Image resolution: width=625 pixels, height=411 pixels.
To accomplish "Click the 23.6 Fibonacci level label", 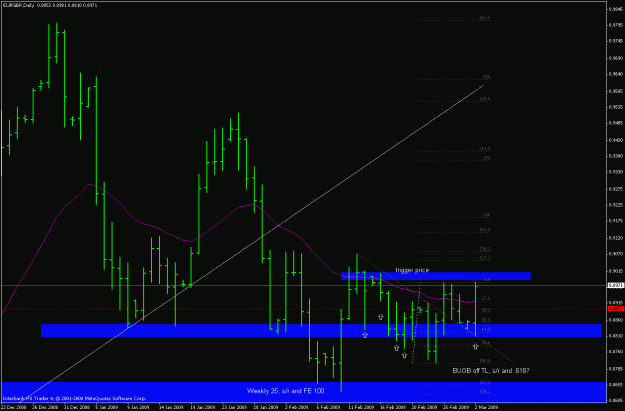I will [486, 298].
